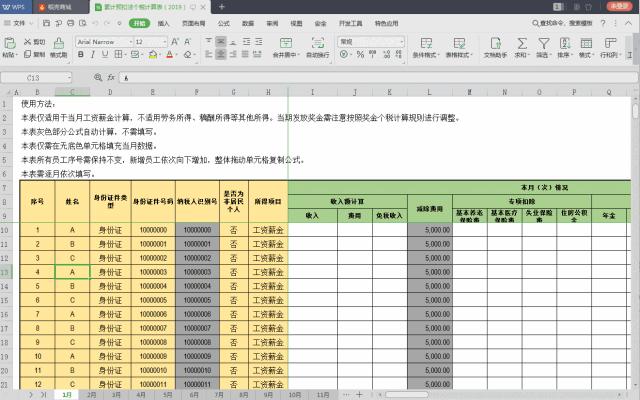Select the Format Painter (格式刷) brush
Image resolution: width=640 pixels, height=400 pixels.
[x=59, y=43]
